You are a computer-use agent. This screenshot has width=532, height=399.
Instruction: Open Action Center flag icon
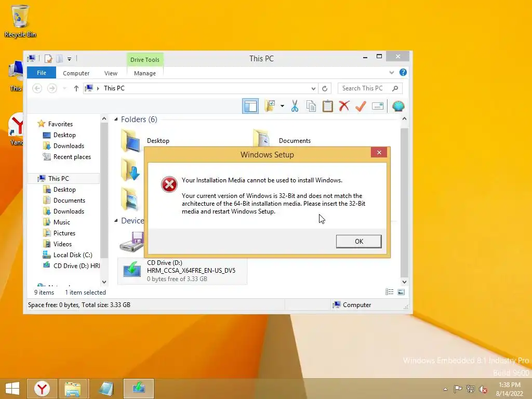[458, 389]
